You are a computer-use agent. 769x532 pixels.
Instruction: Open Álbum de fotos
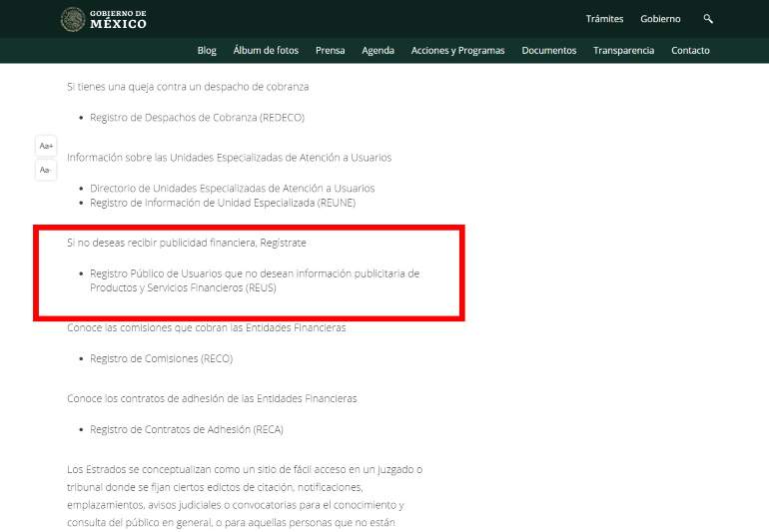[x=266, y=50]
